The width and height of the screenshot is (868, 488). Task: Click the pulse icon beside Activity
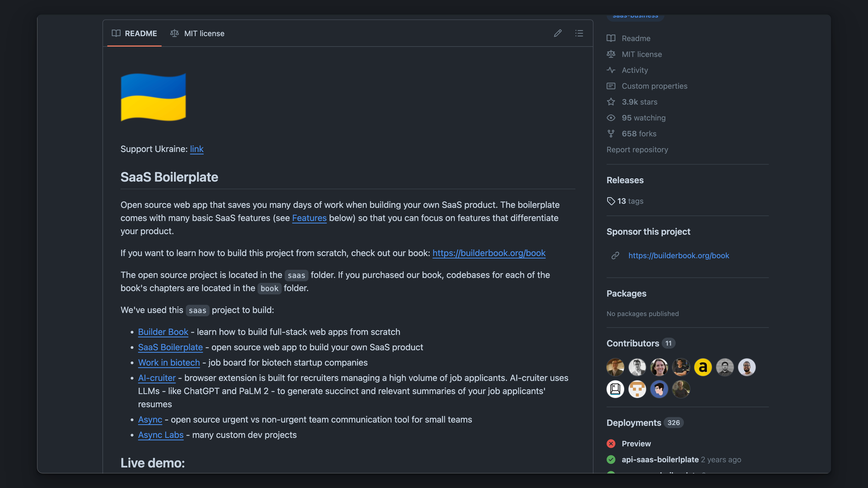coord(611,70)
